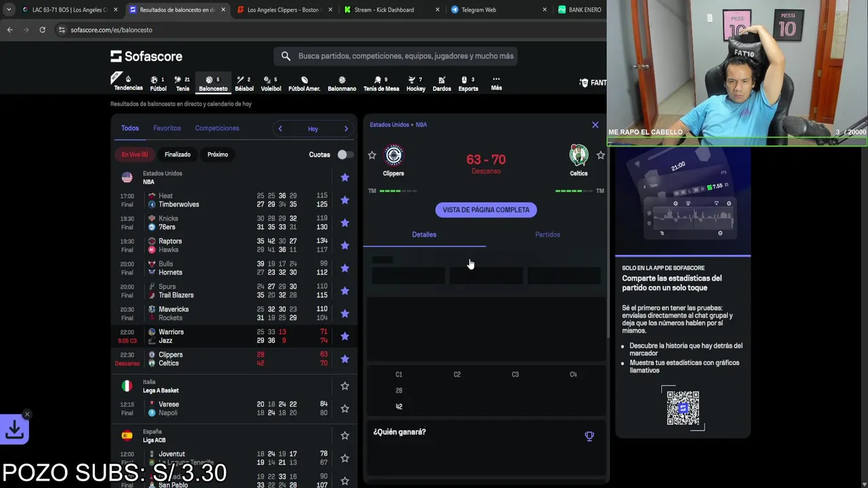
Task: Select the Tenis de Mesa icon
Action: point(381,83)
